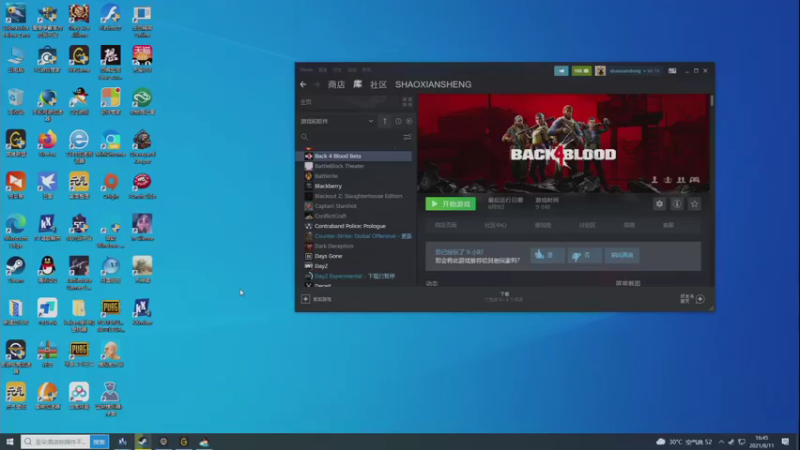Viewport: 800px width, 450px height.
Task: Click the single-player icon on banner
Action: point(655,180)
